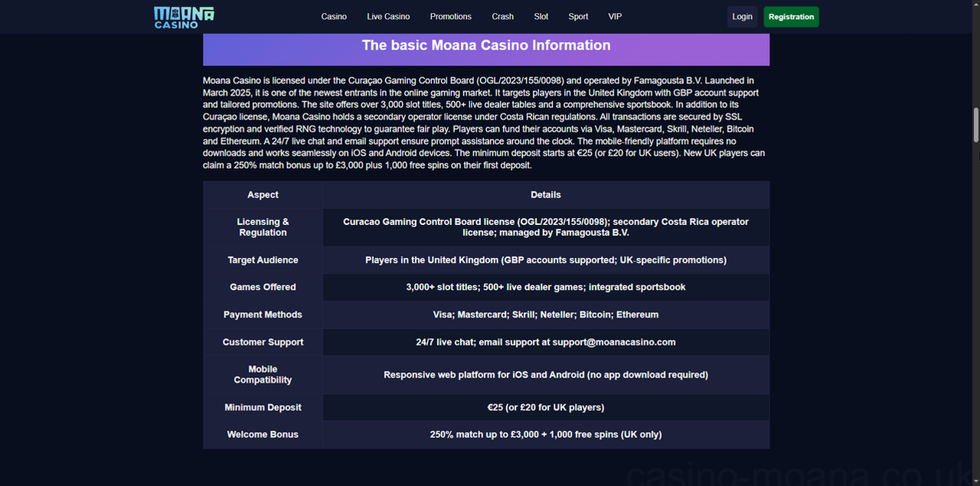Click the Login button

[x=742, y=17]
